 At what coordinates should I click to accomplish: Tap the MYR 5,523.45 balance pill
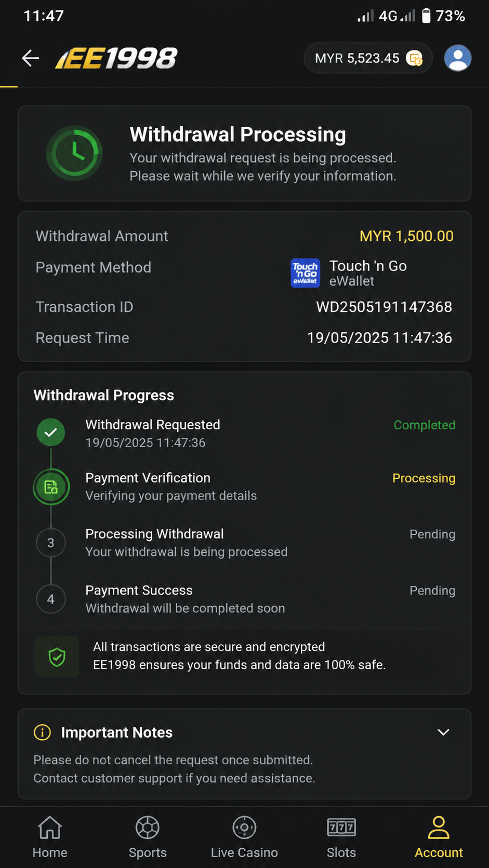click(368, 58)
